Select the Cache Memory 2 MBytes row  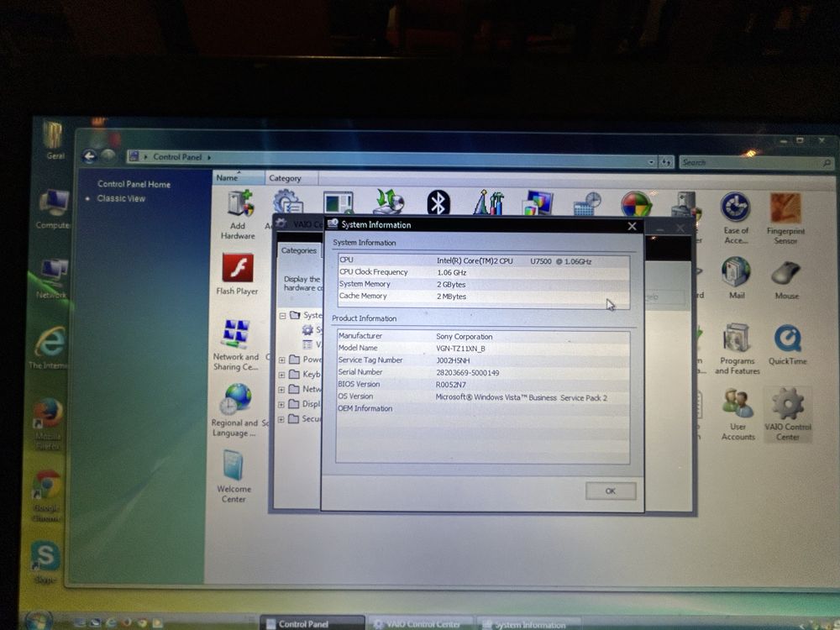point(484,296)
